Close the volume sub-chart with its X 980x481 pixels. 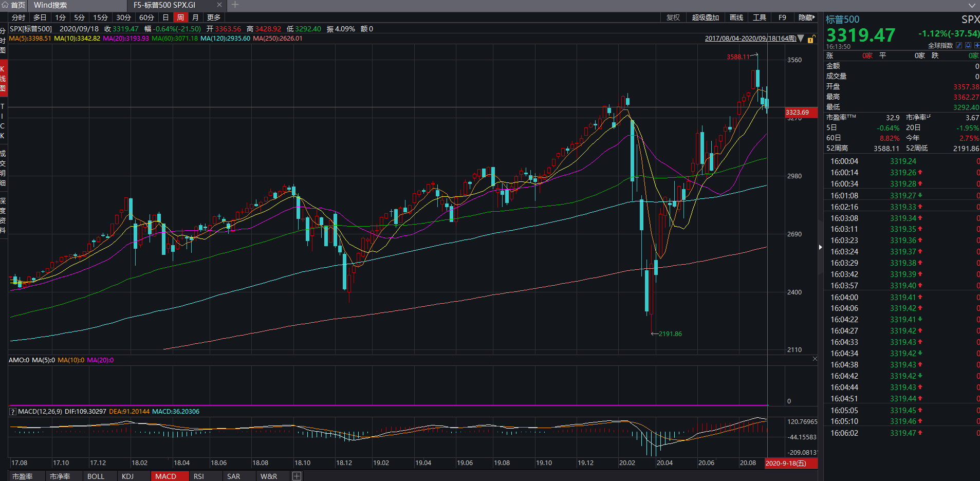tap(815, 359)
